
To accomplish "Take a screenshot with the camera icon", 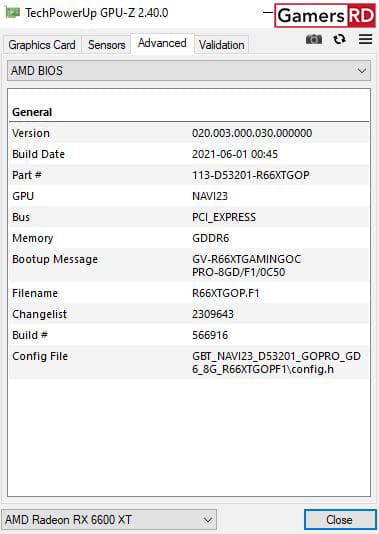I will point(314,40).
